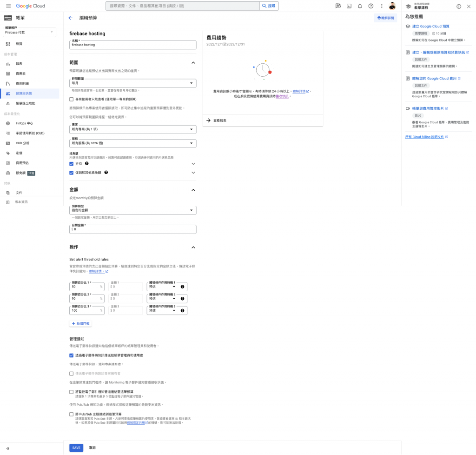Select 預算與快訊 in the sidebar
Viewport: 476px width, 455px height.
click(30, 94)
